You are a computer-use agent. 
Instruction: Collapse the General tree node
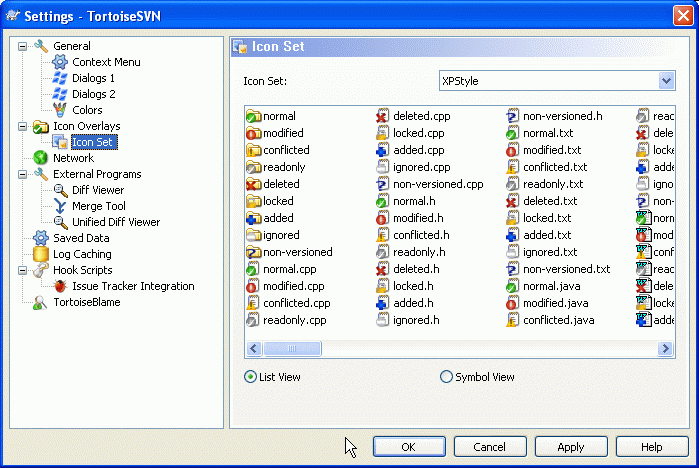coord(24,46)
